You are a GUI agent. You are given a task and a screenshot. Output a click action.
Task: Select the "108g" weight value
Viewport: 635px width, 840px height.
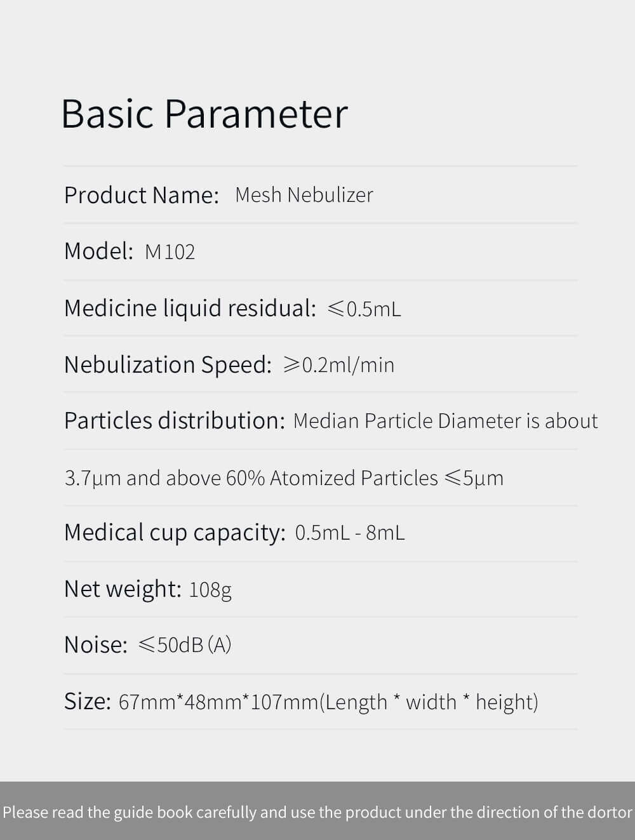click(210, 590)
